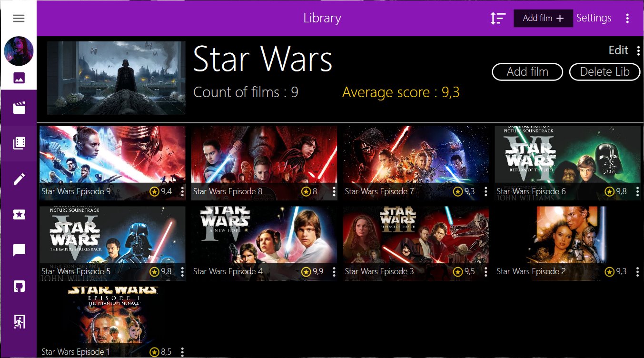Click the dark Add film + header button
The height and width of the screenshot is (358, 644).
(543, 18)
